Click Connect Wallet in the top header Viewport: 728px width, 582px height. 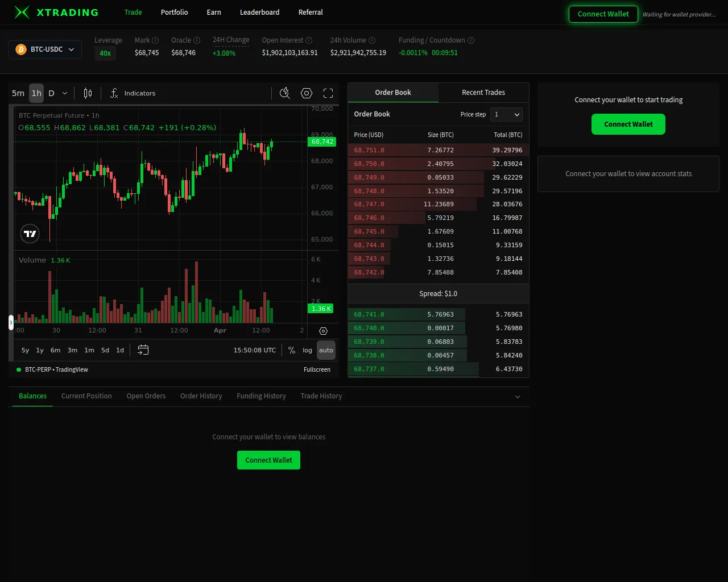point(603,14)
